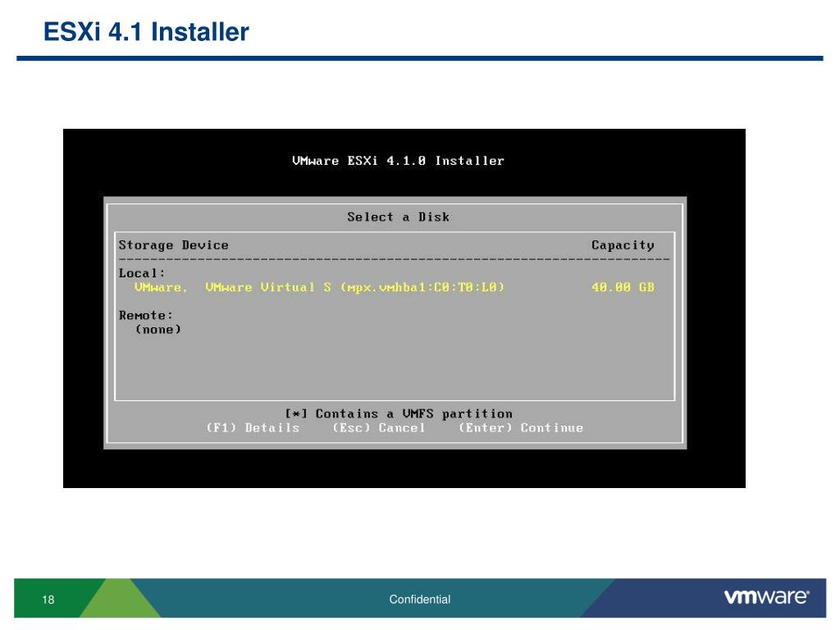Screen dimensions: 840x630
Task: Click the '(none)' remote entry
Action: click(x=158, y=330)
